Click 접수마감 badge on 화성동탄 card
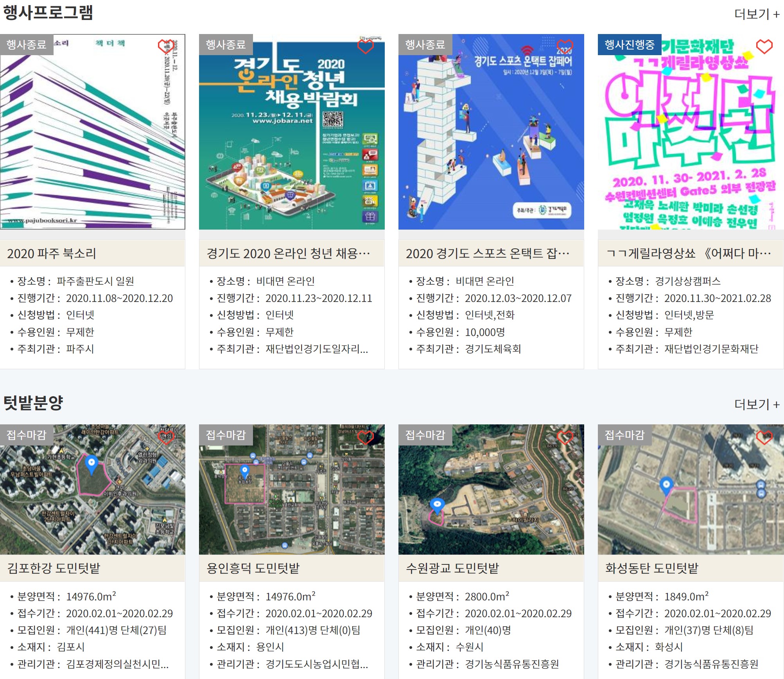Viewport: 784px width, 679px height. [x=624, y=435]
